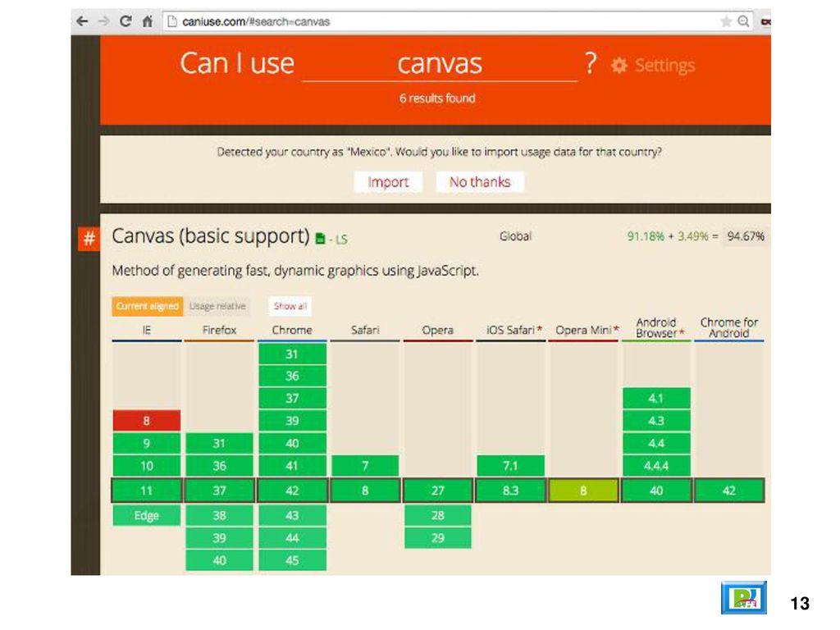Viewport: 840px width, 630px height.
Task: Select the IE 10 cell
Action: 147,466
